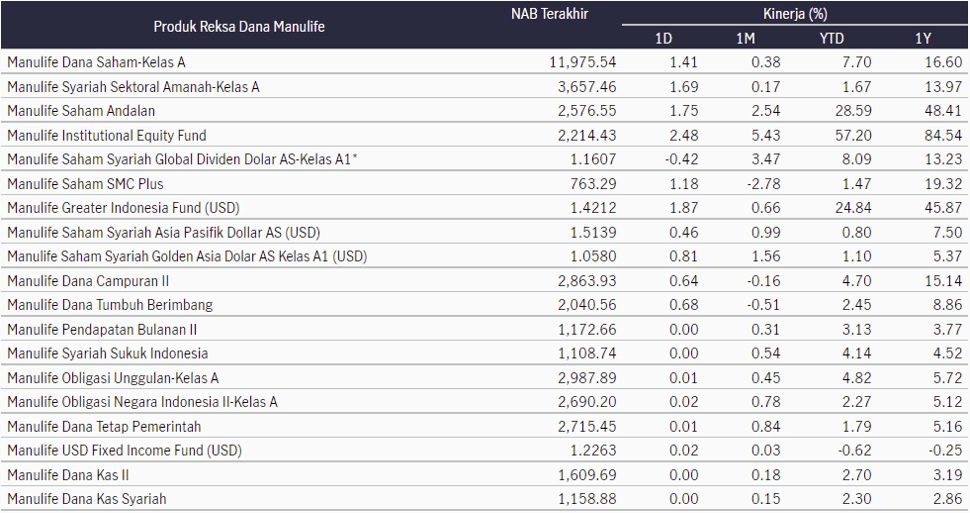
Task: Select 1D value -0.42
Action: point(682,159)
